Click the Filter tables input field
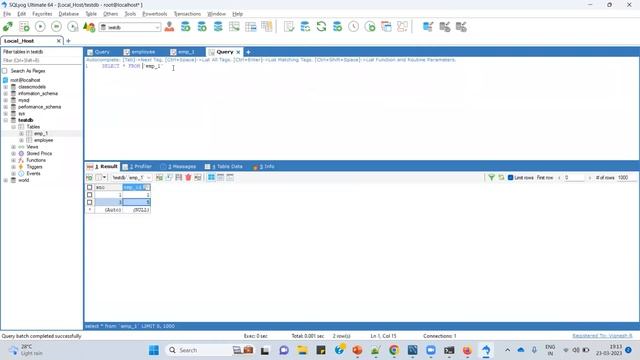The image size is (640, 360). pos(41,60)
